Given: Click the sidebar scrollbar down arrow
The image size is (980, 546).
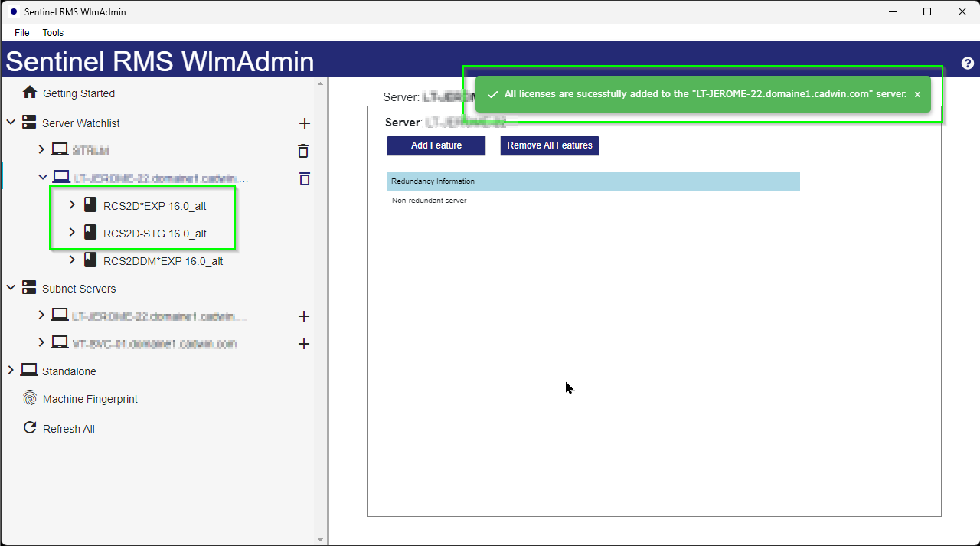Looking at the screenshot, I should [x=320, y=540].
